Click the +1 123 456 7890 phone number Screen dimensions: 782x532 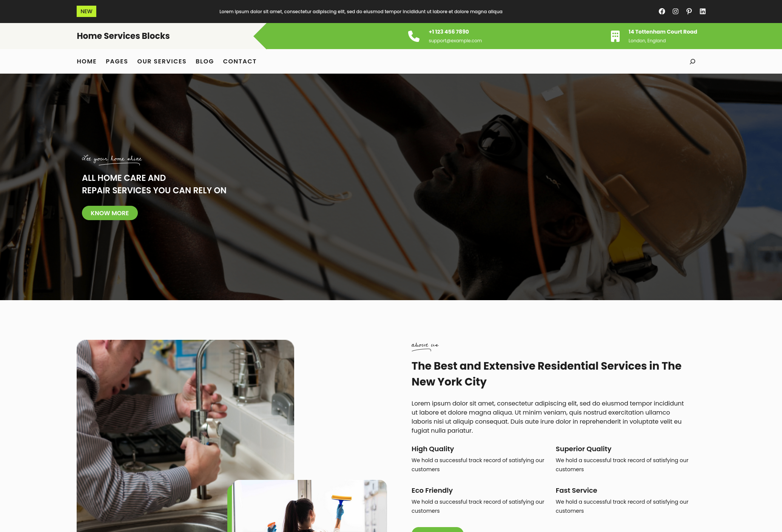click(x=449, y=32)
